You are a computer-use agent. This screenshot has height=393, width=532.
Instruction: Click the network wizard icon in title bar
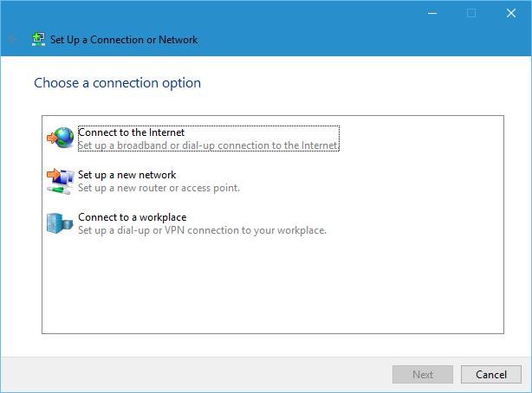pos(38,39)
